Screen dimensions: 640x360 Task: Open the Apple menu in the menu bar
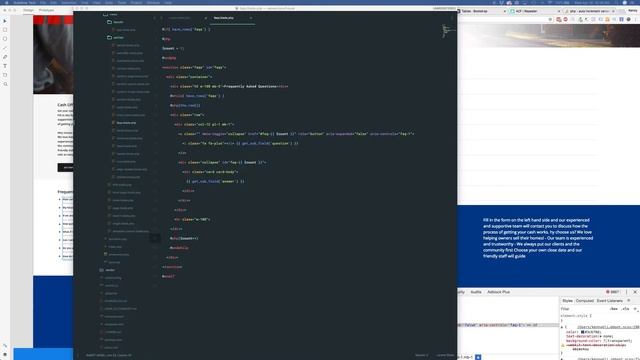pos(6,2)
